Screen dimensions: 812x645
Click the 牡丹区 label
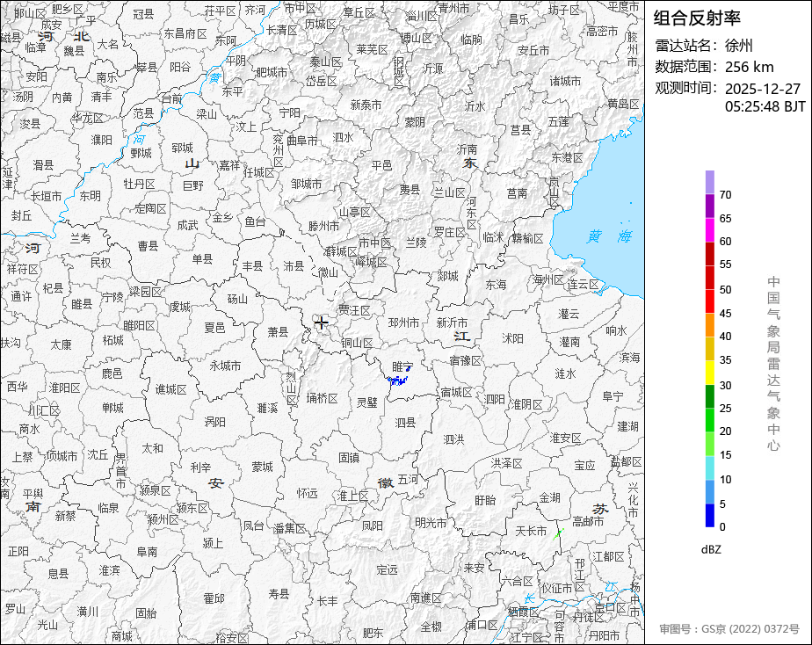coord(140,184)
